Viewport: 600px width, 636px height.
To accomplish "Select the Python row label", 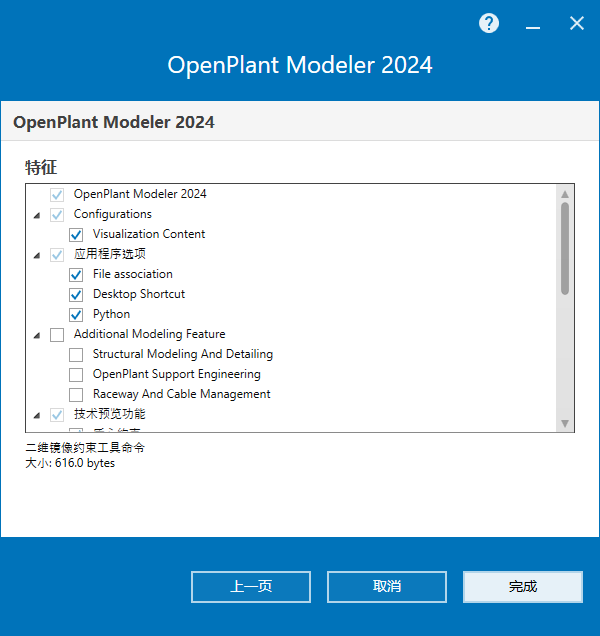I will [111, 314].
